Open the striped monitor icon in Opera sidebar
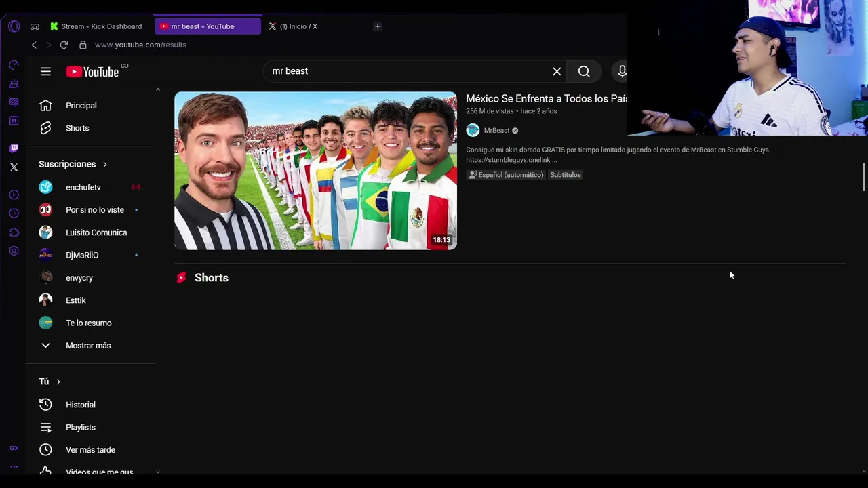The width and height of the screenshot is (868, 488). click(x=14, y=102)
